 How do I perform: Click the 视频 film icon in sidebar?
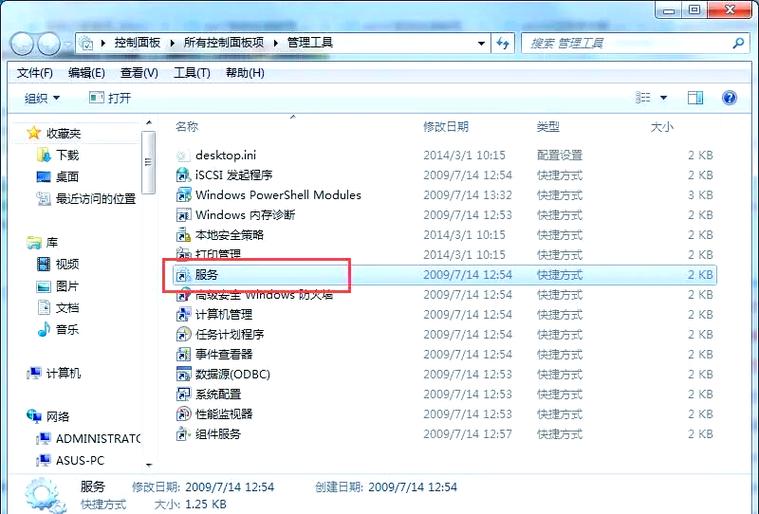point(43,264)
